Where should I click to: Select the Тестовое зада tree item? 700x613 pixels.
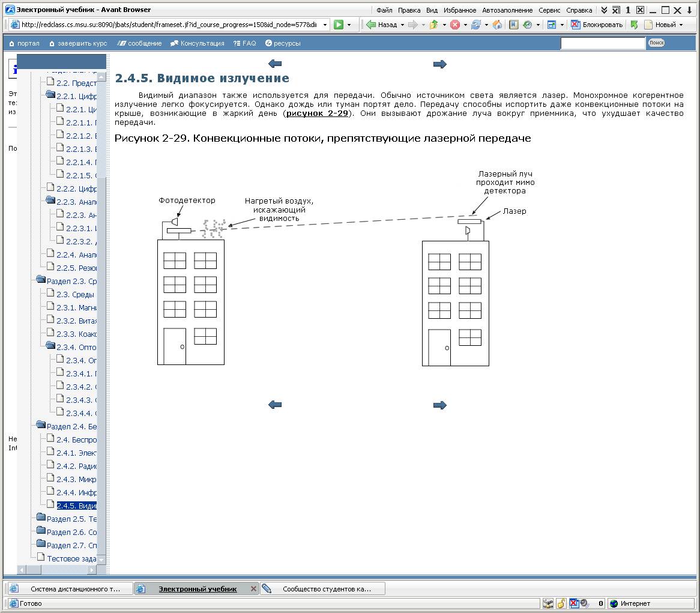click(72, 558)
